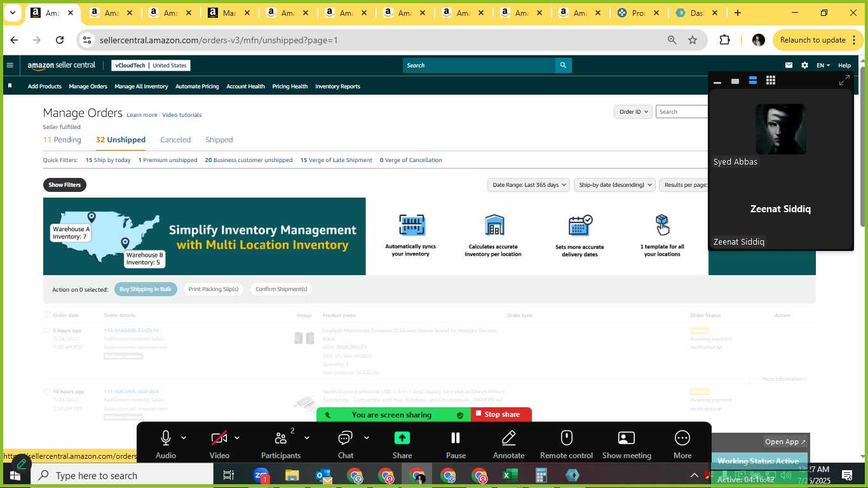Select the Zoom panel stacked speaker view
This screenshot has height=488, width=868.
click(x=753, y=80)
